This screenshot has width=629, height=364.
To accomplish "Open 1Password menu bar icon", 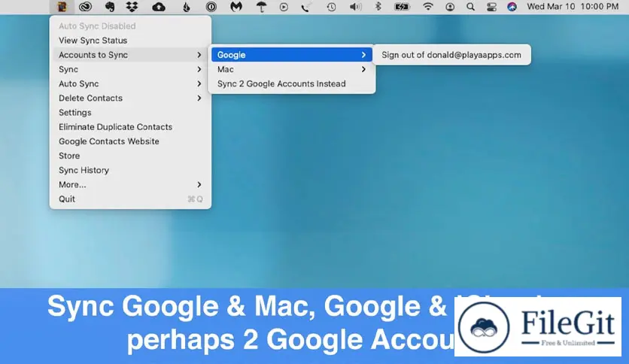I will click(x=211, y=7).
